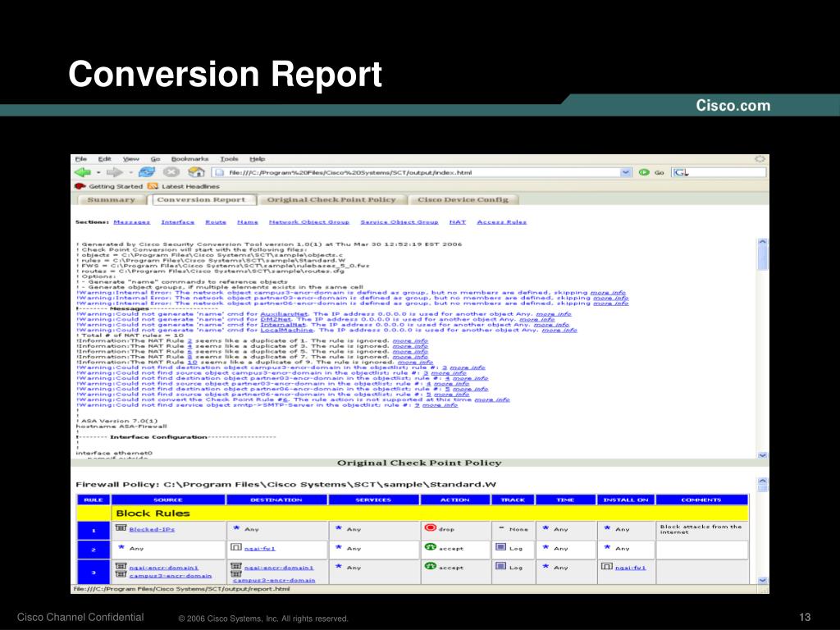Click the group icon beside Blocked-IPs
Image resolution: width=840 pixels, height=630 pixels.
[x=121, y=528]
